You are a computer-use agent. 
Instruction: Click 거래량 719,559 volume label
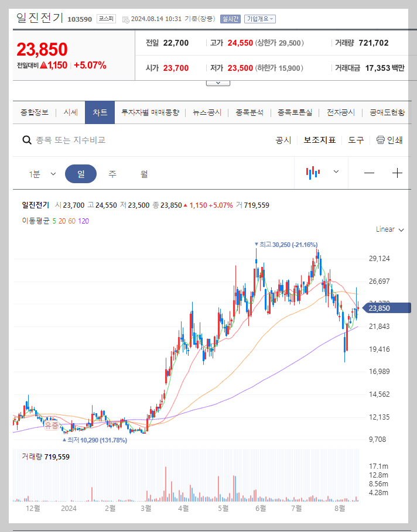point(46,457)
